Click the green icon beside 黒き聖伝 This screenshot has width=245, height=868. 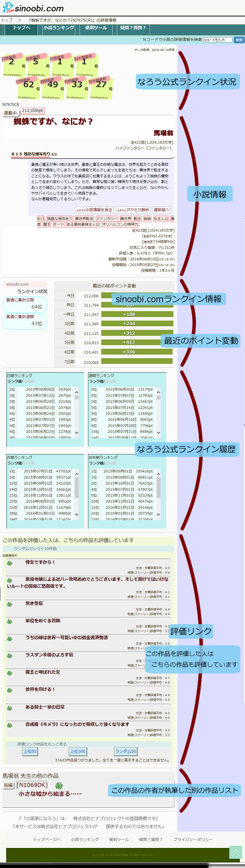pyautogui.click(x=9, y=604)
